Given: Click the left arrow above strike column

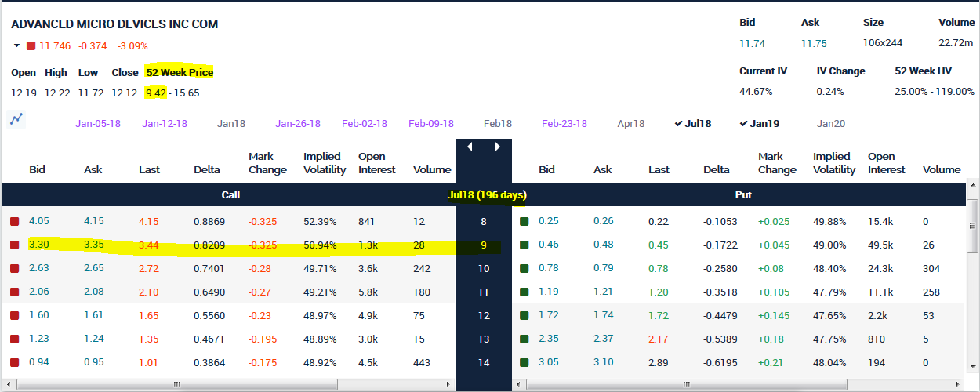Looking at the screenshot, I should tap(470, 147).
